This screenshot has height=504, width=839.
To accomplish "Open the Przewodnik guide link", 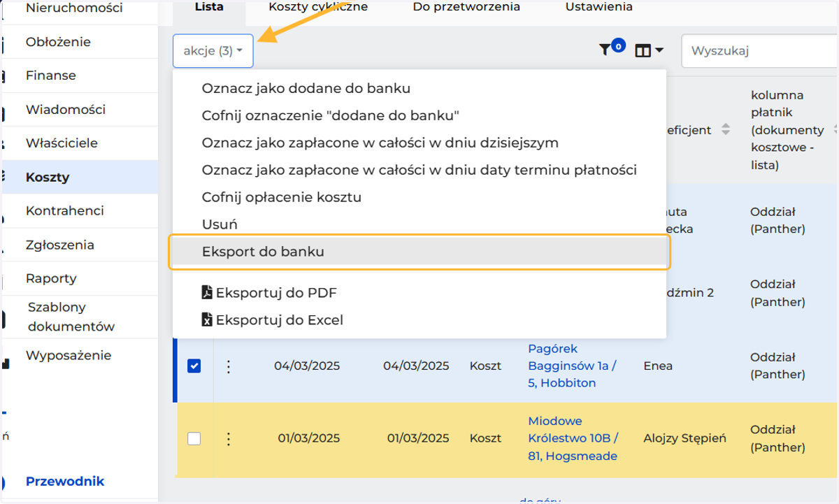I will [x=65, y=481].
